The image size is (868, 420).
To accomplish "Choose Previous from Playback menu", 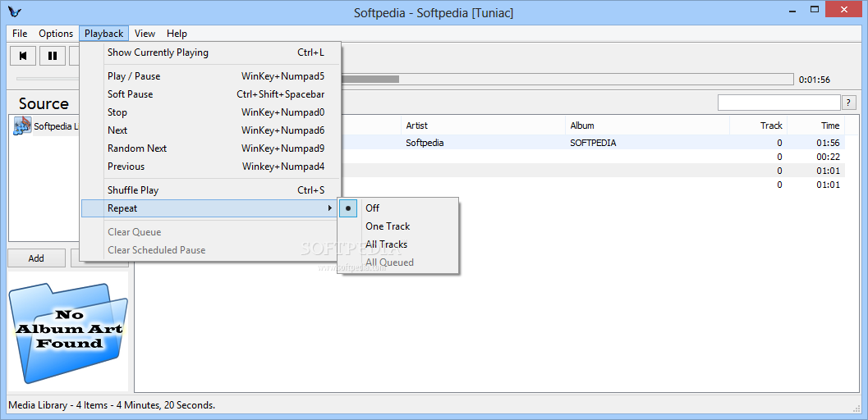I will (210, 167).
